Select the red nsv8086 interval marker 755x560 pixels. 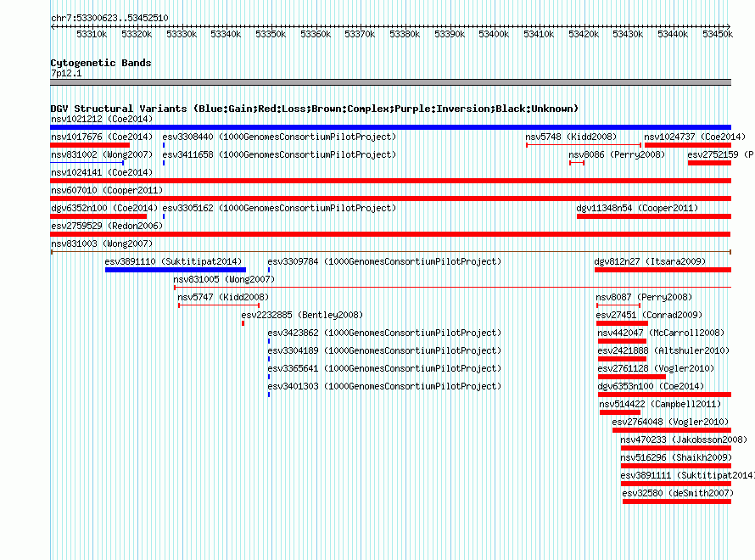(x=577, y=163)
